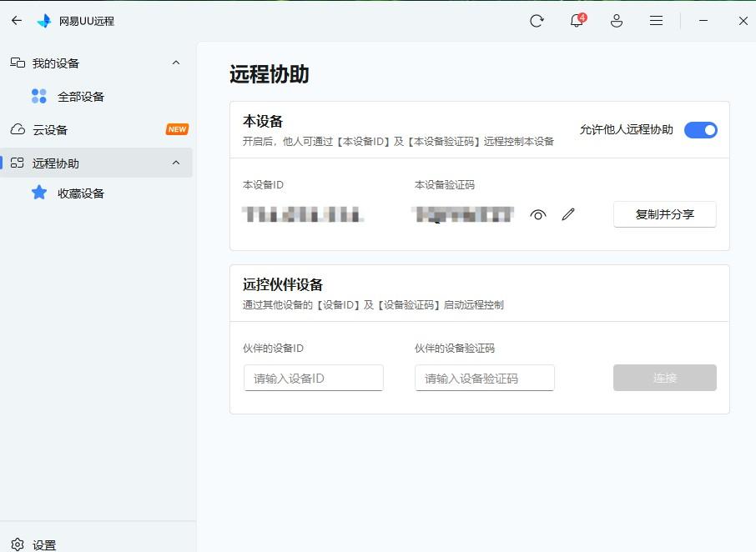Click the 复制并分享 button
The image size is (756, 552).
[664, 214]
